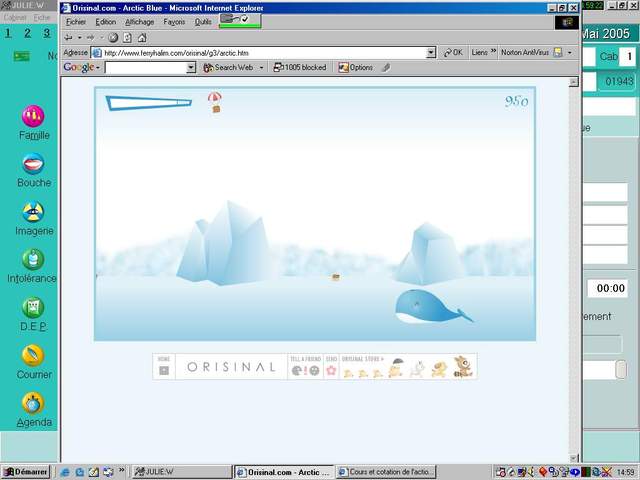Open the Fichier menu
Screen dimensions: 640x480
point(76,22)
